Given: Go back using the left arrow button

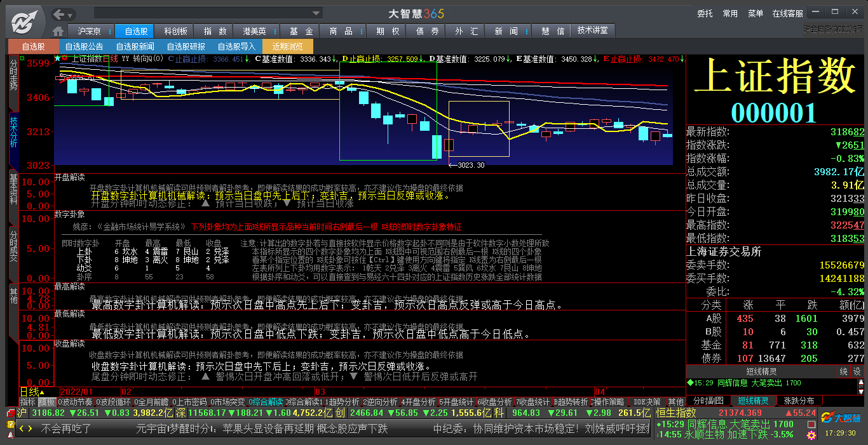Looking at the screenshot, I should coord(59,14).
